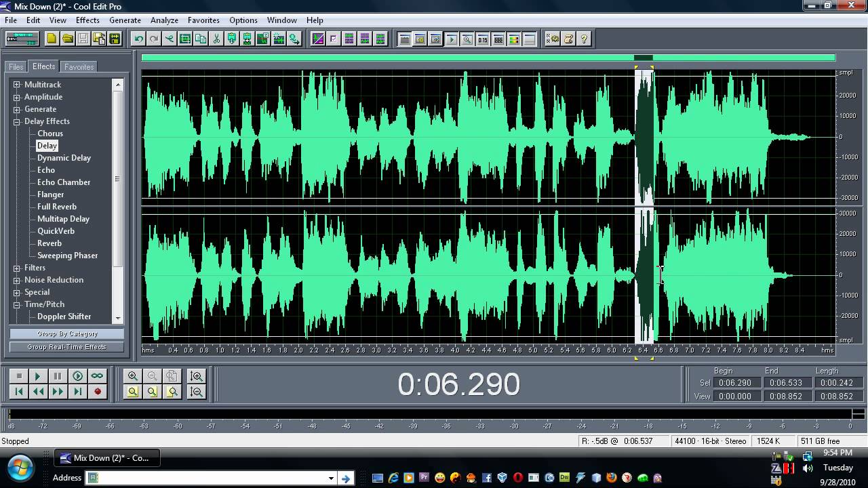Image resolution: width=868 pixels, height=488 pixels.
Task: Collapse the Delay Effects category
Action: 17,121
